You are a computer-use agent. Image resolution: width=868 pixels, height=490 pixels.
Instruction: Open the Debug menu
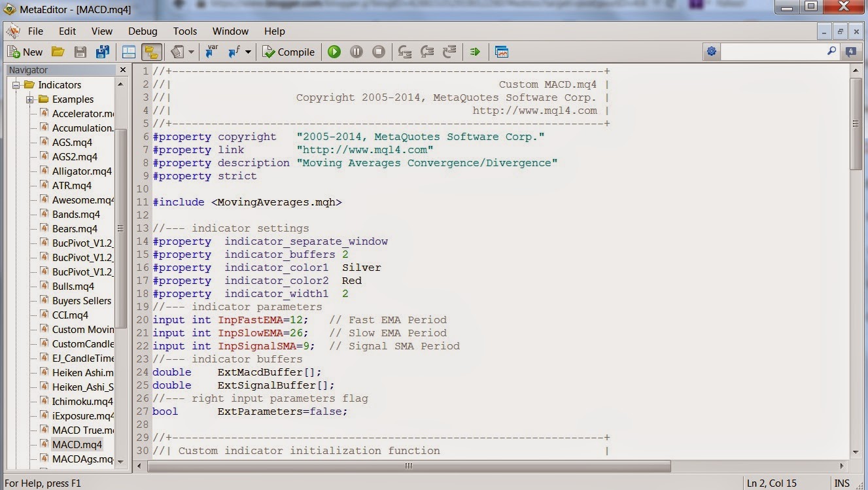click(143, 31)
